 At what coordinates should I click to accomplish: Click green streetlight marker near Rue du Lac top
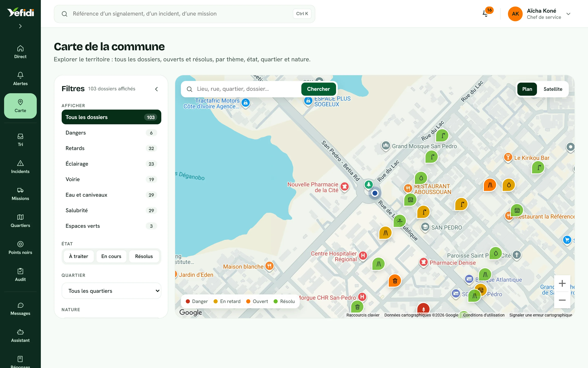click(442, 135)
